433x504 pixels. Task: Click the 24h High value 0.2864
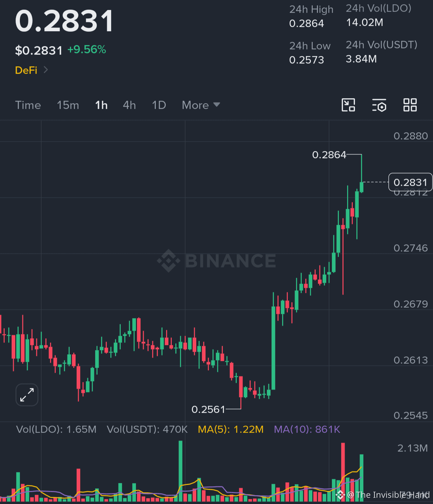307,23
